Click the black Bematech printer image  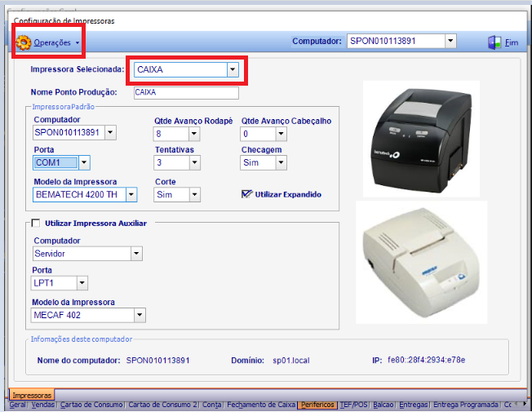click(421, 139)
